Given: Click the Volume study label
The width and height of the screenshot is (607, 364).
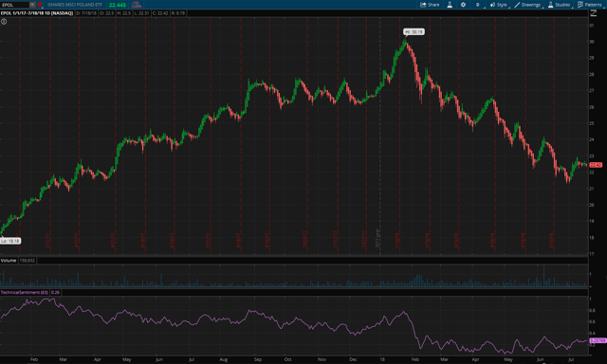Looking at the screenshot, I should pyautogui.click(x=9, y=261).
